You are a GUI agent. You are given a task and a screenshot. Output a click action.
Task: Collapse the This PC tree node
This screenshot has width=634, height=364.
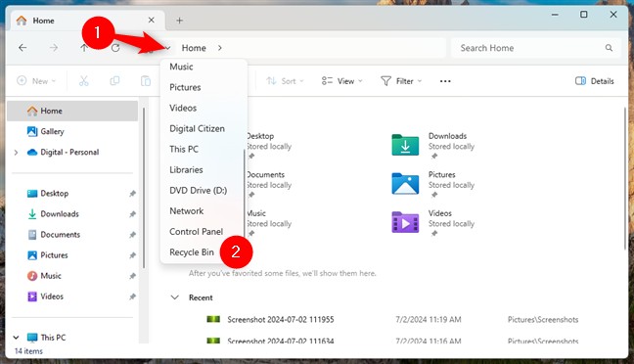tap(16, 338)
